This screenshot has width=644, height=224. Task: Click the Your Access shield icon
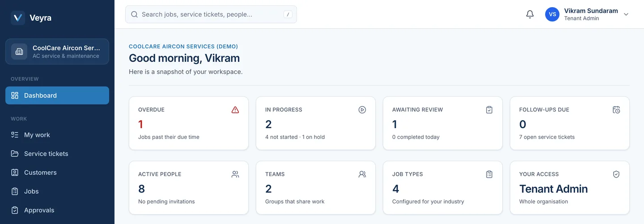[616, 174]
